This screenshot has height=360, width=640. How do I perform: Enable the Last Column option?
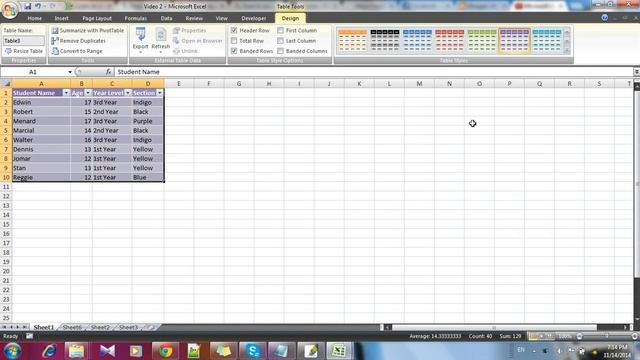click(280, 41)
